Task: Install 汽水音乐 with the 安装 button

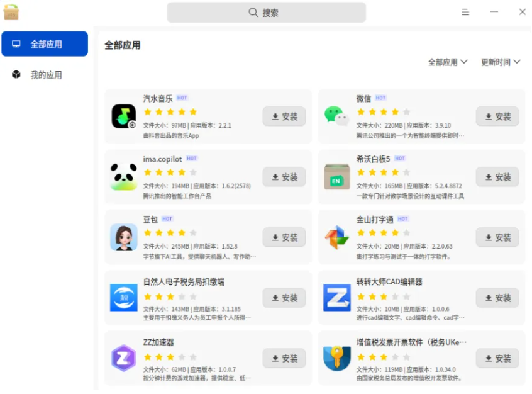Action: [284, 116]
